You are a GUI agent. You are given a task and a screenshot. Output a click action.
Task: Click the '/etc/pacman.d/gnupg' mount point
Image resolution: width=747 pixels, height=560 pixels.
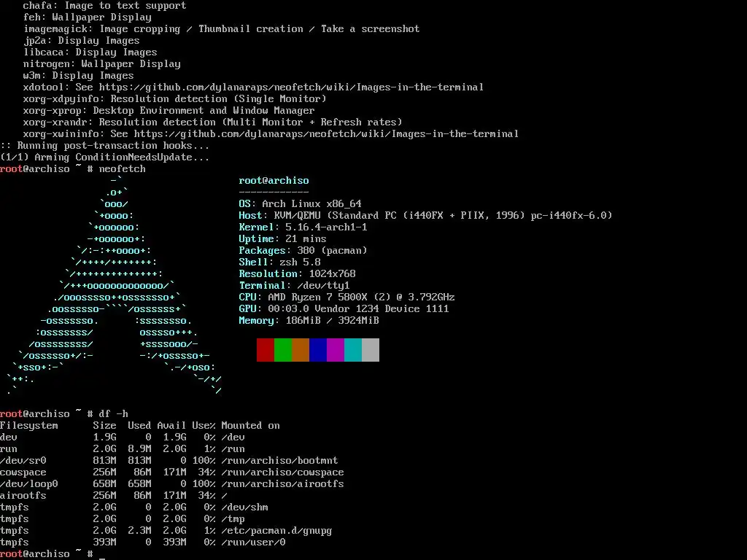[276, 531]
